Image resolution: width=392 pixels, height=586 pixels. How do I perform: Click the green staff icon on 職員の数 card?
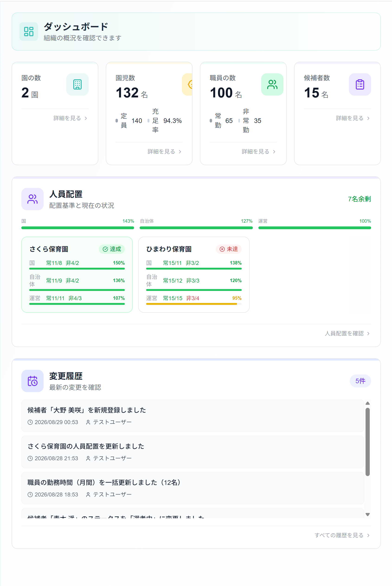click(272, 84)
